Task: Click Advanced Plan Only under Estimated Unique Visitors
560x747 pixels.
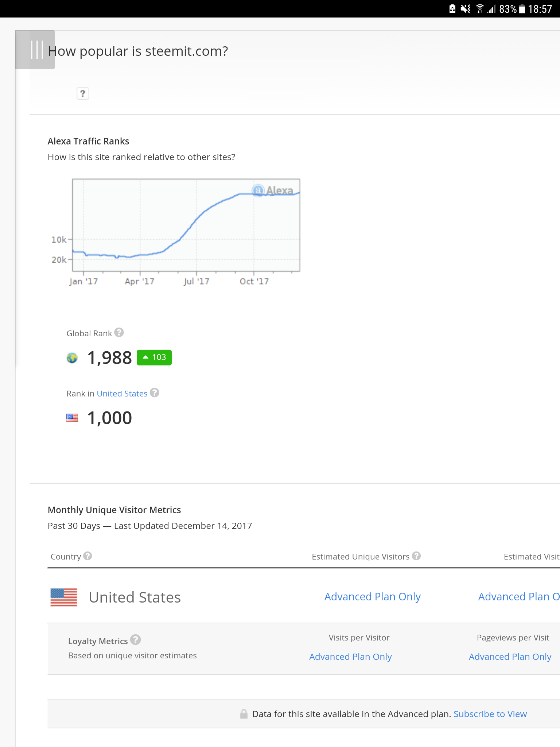Action: [372, 597]
